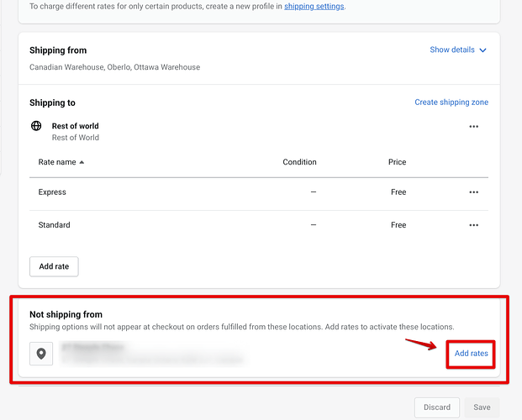Open the Standard rate three-dot menu
522x420 pixels.
coord(474,225)
